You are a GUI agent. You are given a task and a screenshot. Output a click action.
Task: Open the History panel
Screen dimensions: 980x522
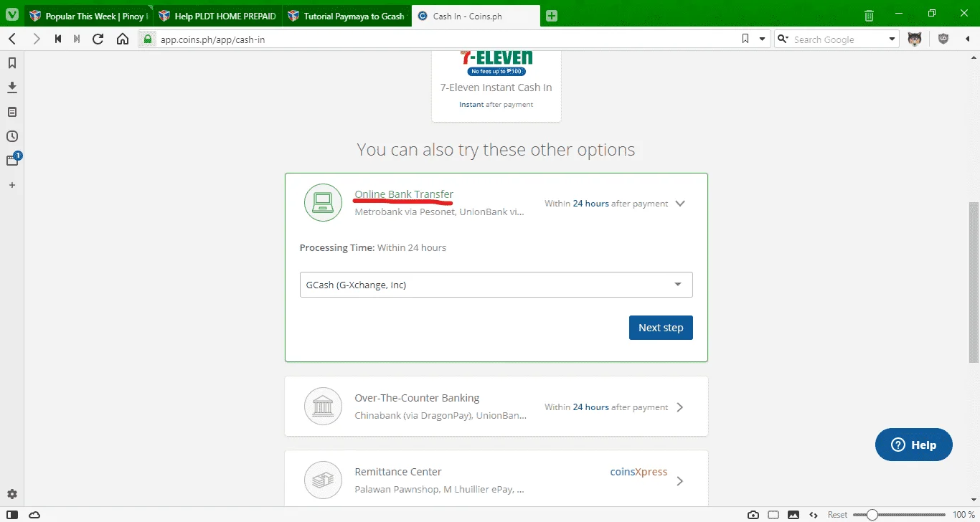(12, 136)
